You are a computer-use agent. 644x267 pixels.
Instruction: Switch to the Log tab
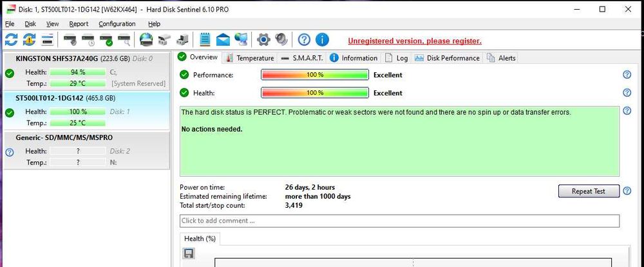coord(396,58)
